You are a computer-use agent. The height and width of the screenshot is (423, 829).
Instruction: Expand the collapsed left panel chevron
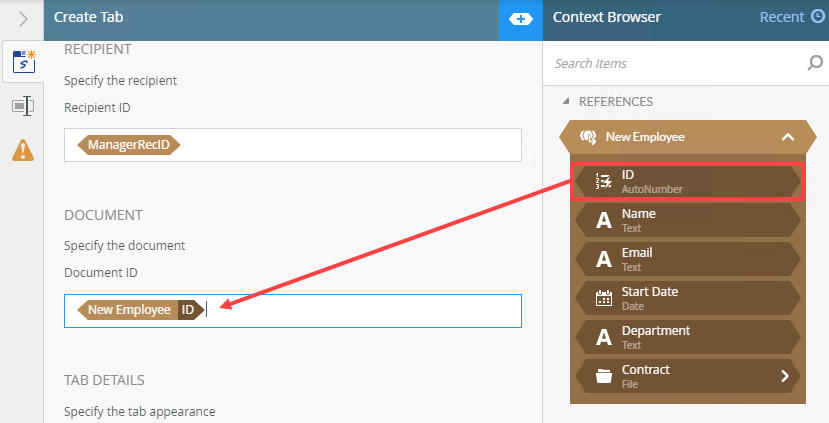pos(22,18)
